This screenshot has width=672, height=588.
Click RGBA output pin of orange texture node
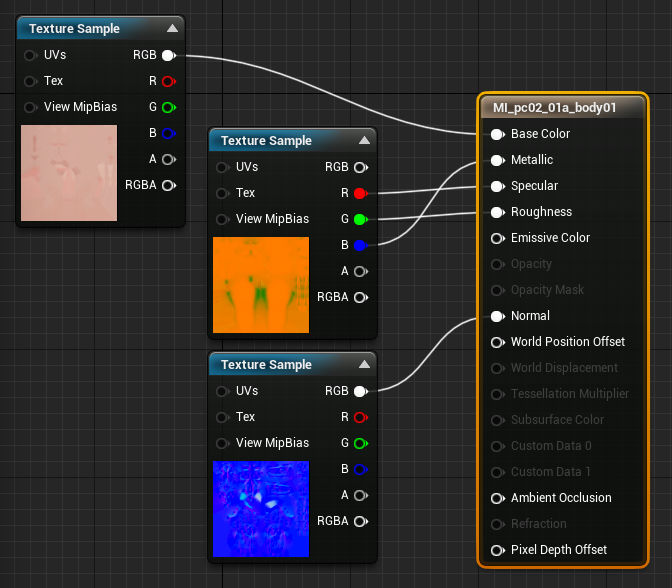pyautogui.click(x=361, y=297)
